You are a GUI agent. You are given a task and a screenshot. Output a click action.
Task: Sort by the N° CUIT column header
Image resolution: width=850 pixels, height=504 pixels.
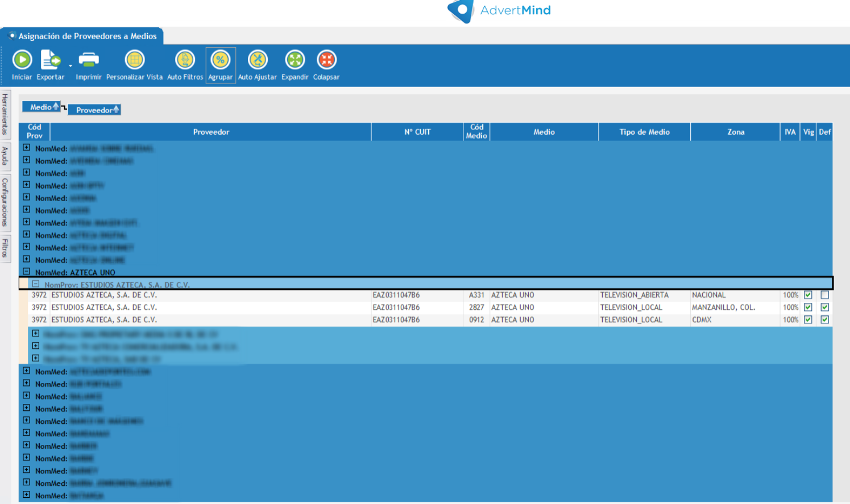(417, 132)
